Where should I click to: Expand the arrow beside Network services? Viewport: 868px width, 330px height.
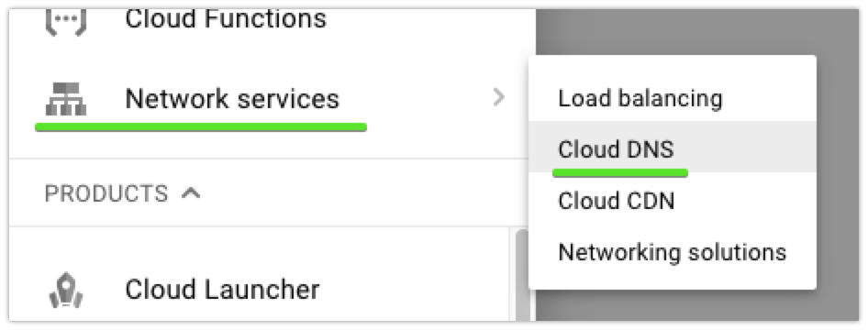[x=499, y=98]
